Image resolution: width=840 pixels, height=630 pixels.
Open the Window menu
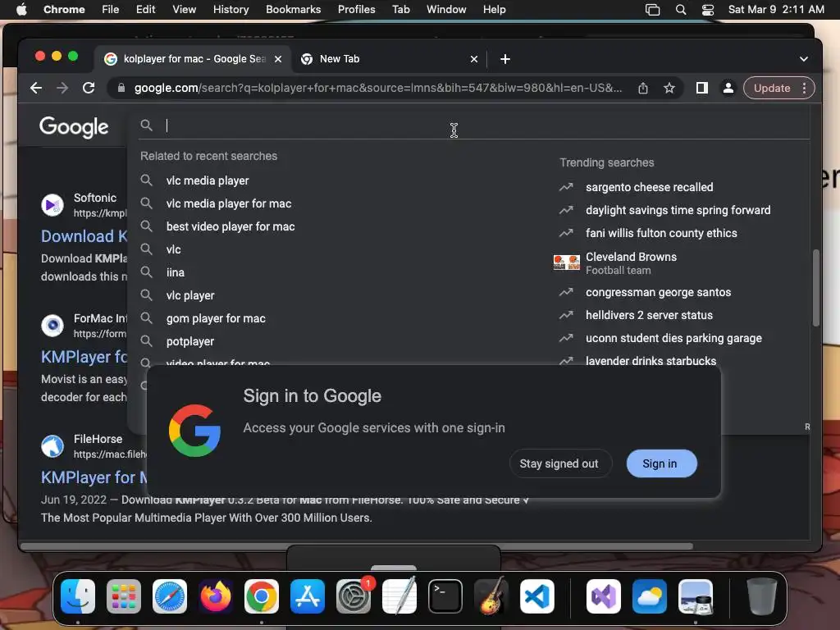pos(446,10)
